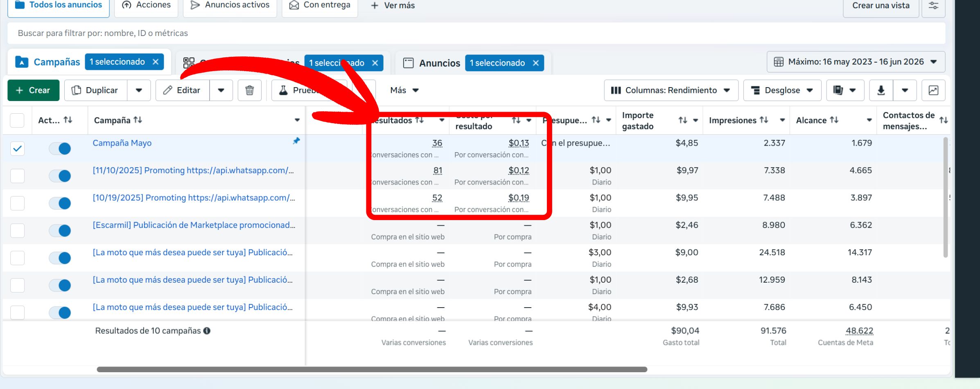This screenshot has height=389, width=980.
Task: Sort the Alcance column
Action: [834, 120]
